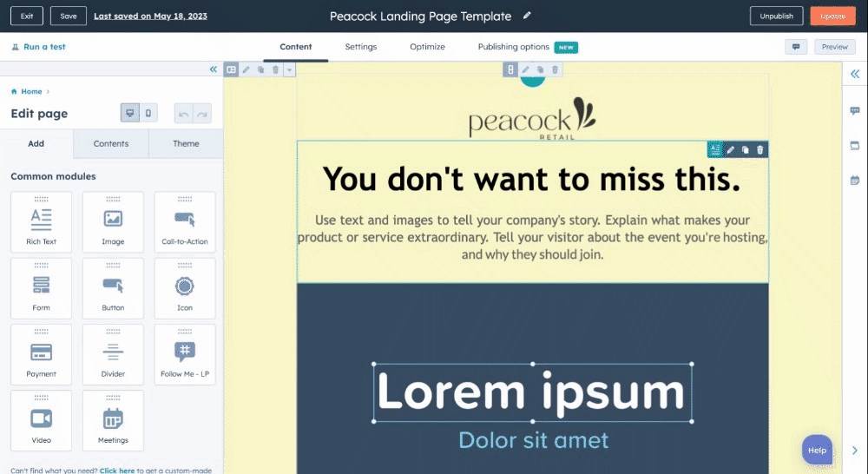Image resolution: width=868 pixels, height=474 pixels.
Task: Add a Call-to-Action module
Action: [x=185, y=222]
